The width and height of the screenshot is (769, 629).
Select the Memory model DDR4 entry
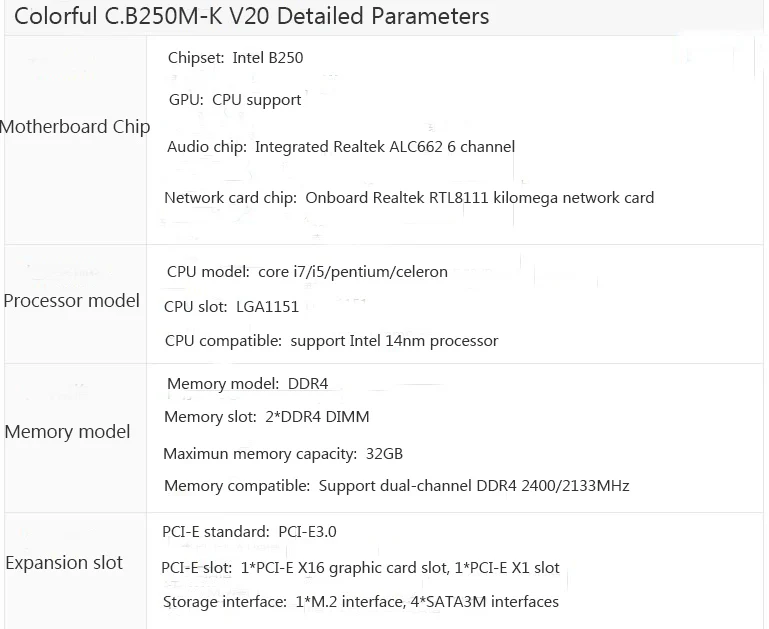coord(248,384)
